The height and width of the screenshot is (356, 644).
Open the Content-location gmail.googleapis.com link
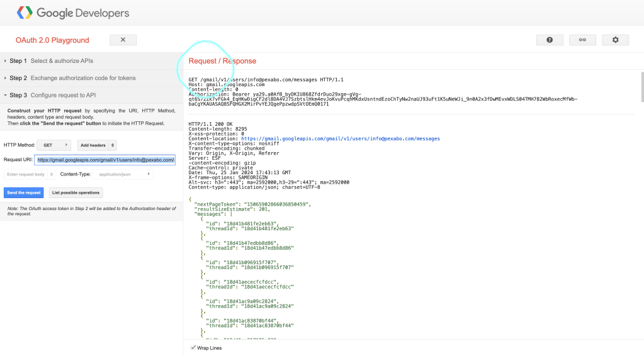[341, 138]
